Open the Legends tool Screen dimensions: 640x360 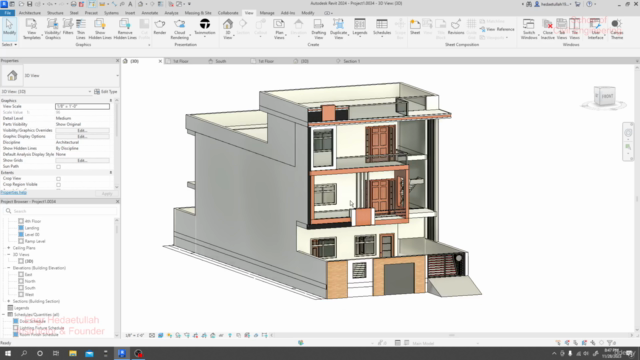click(360, 28)
